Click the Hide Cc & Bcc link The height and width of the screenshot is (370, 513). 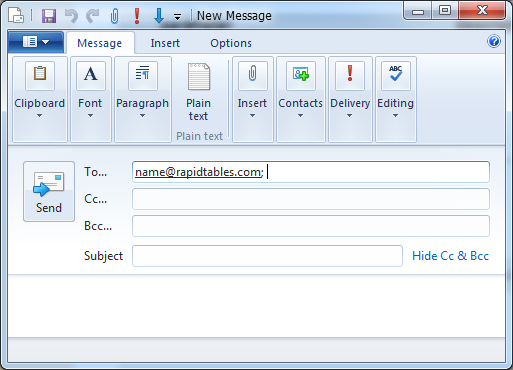tap(450, 256)
